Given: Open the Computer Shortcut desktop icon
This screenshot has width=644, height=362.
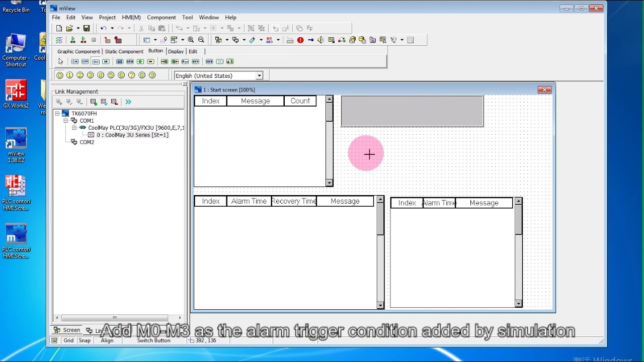Looking at the screenshot, I should coord(16,50).
